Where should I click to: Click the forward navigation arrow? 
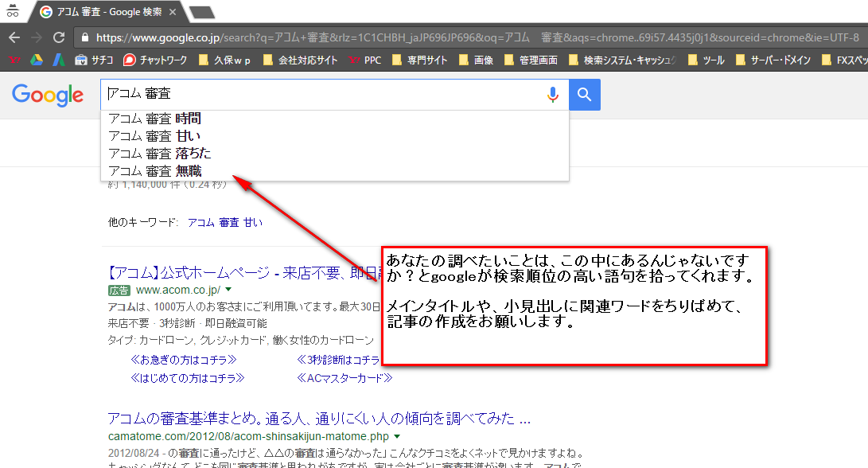(37, 37)
